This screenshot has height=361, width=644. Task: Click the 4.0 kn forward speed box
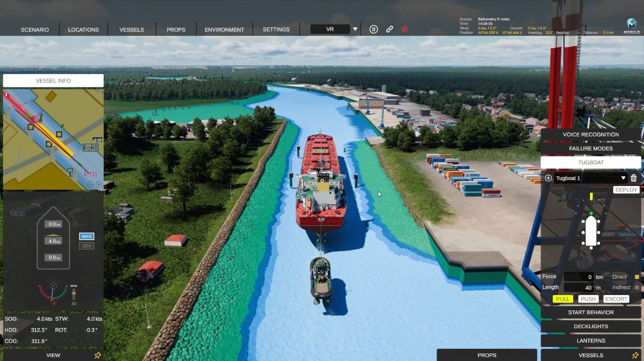(x=54, y=241)
